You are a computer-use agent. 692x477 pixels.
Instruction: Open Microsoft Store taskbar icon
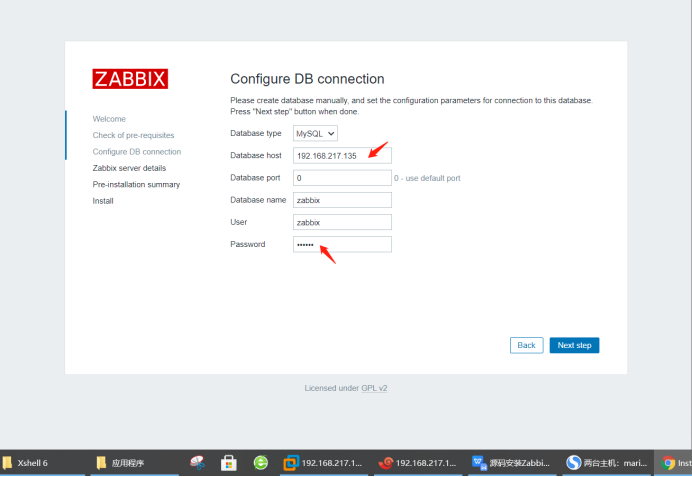point(229,463)
